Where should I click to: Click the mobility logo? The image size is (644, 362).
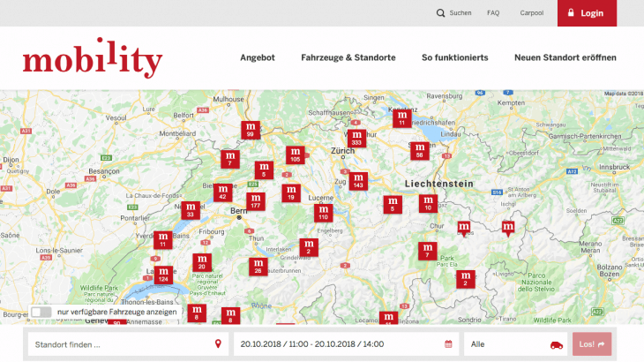pos(93,58)
